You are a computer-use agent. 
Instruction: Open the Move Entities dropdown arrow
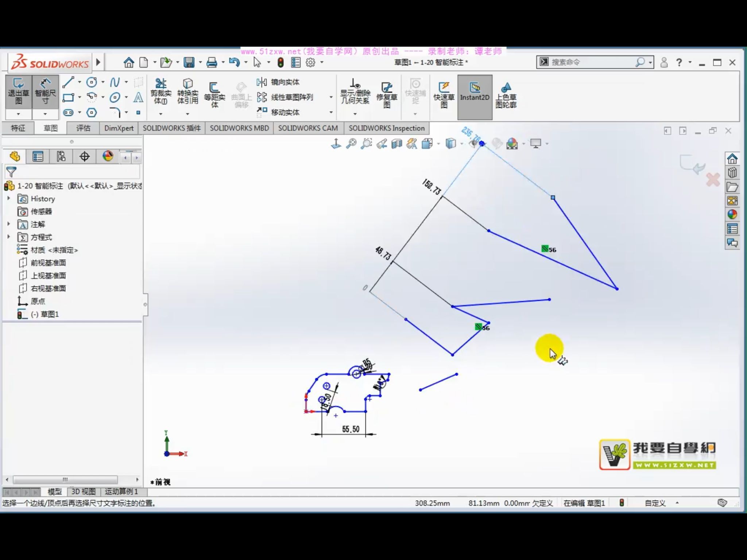331,112
